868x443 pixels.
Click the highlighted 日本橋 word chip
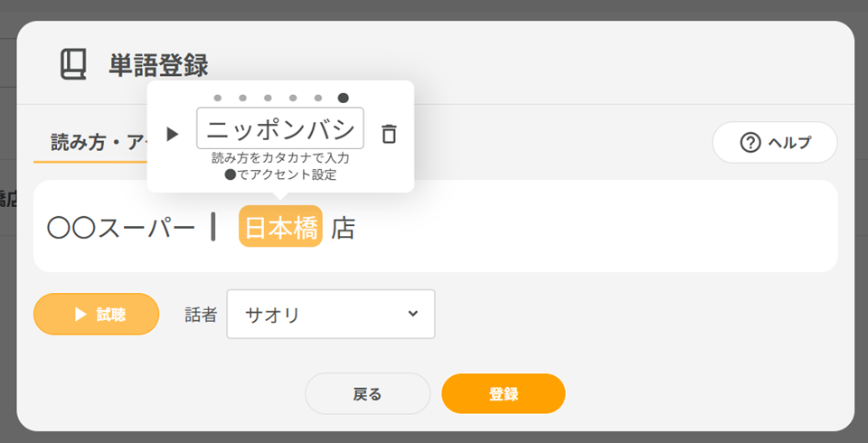(280, 227)
